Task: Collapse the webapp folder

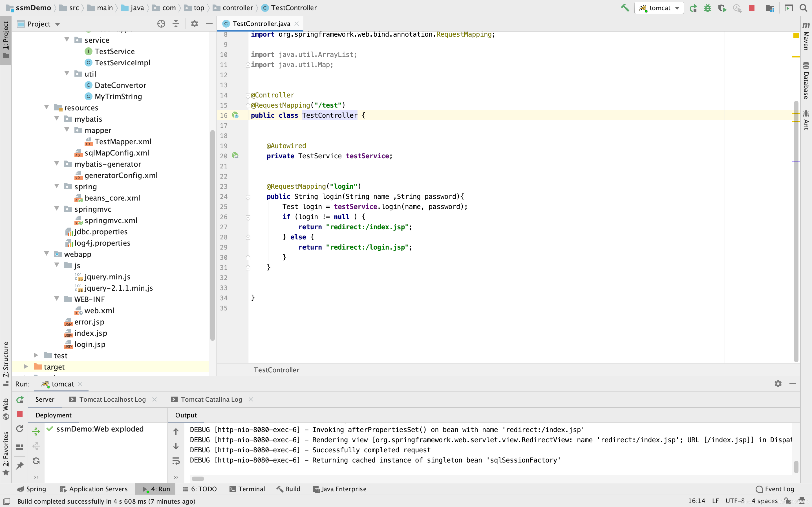Action: [47, 254]
